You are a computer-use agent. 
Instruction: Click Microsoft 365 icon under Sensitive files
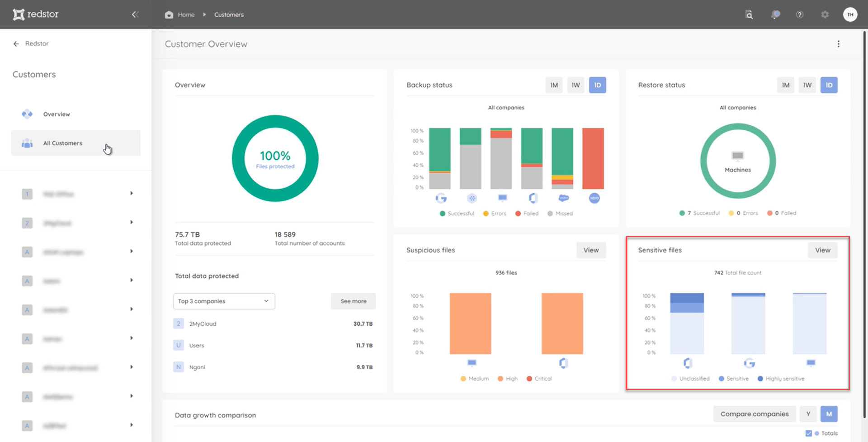tap(688, 363)
